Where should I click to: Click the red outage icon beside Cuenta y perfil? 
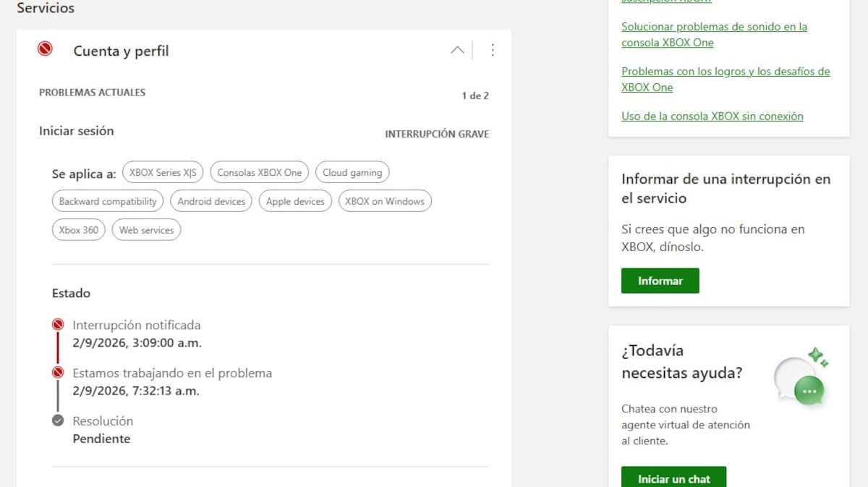tap(45, 49)
